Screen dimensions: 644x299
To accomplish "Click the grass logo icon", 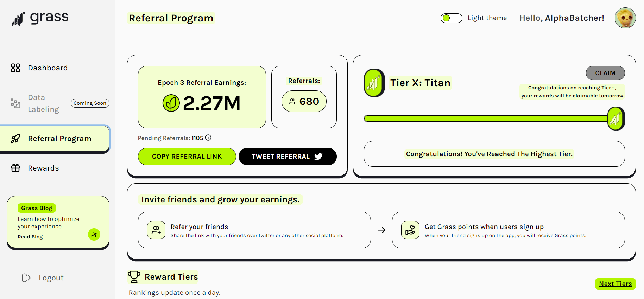I will point(18,19).
